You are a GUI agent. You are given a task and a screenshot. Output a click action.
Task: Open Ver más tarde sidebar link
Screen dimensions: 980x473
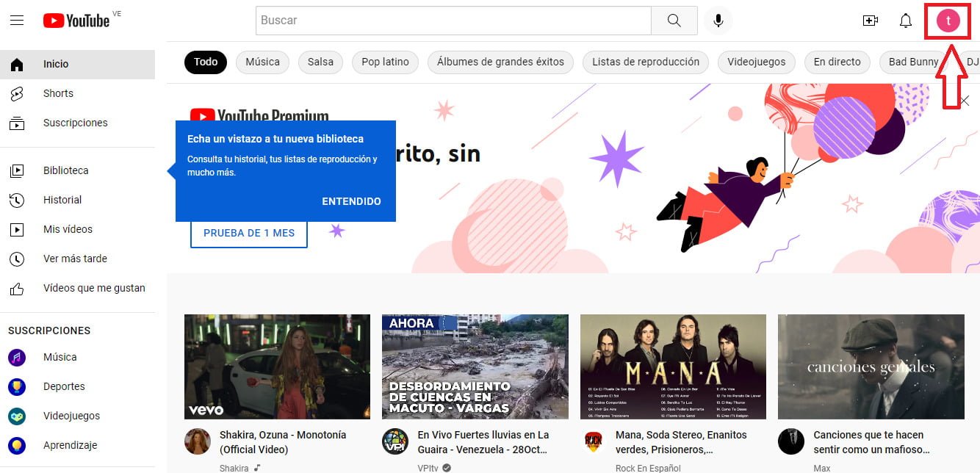(77, 259)
